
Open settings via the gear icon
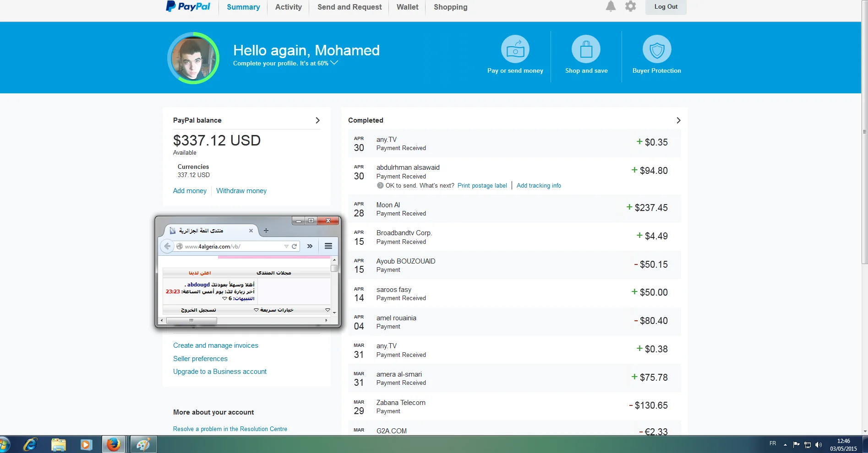tap(631, 6)
